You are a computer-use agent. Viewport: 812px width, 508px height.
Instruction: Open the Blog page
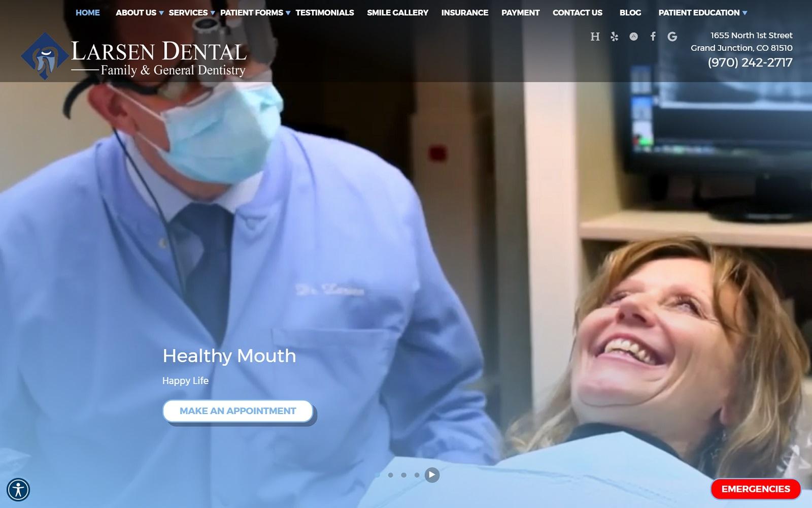630,13
